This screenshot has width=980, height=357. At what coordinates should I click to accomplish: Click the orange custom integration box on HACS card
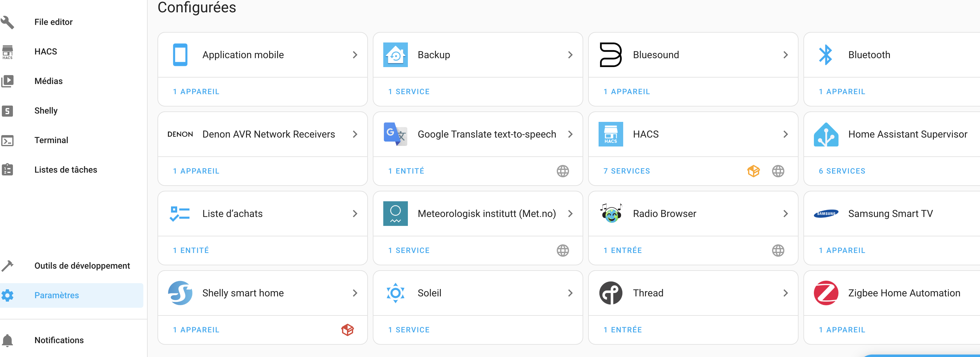click(x=753, y=171)
